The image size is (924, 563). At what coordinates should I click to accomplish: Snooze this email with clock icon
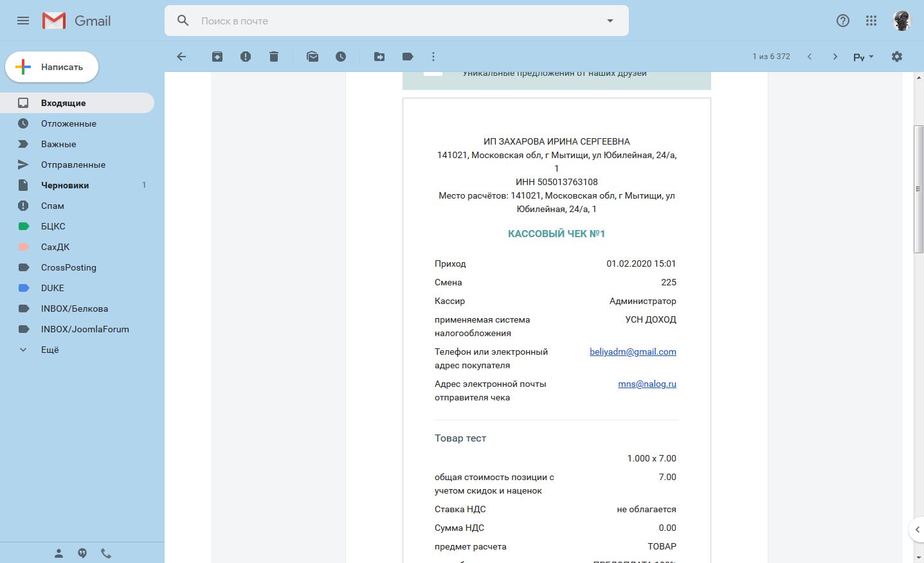click(341, 57)
